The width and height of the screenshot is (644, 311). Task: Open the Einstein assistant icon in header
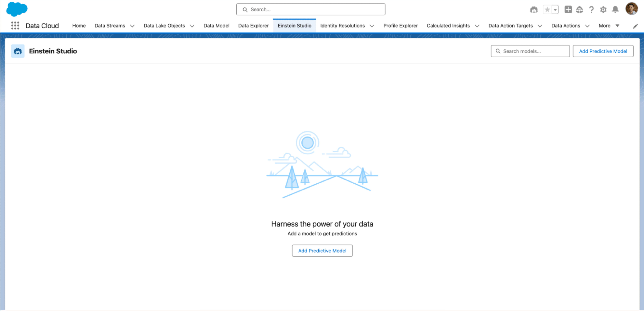point(534,10)
